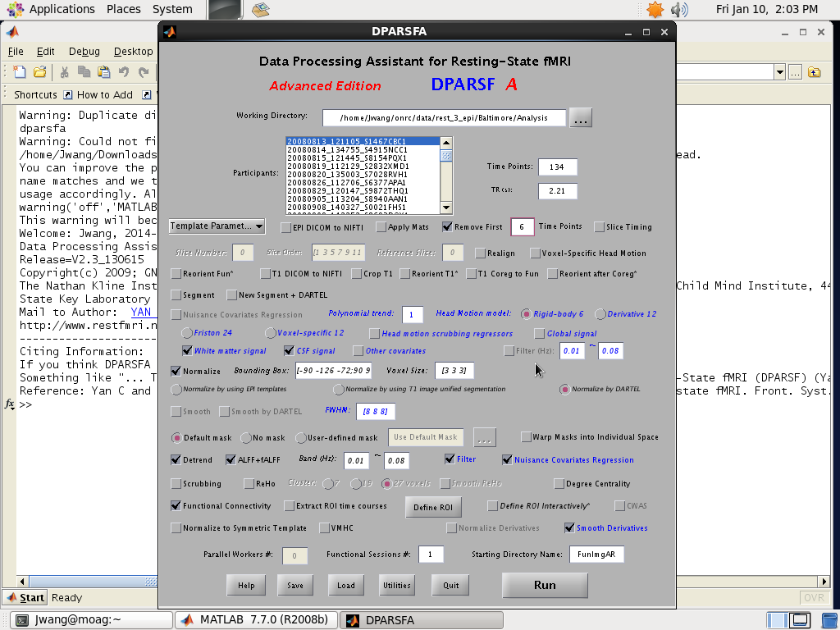This screenshot has height=630, width=840.
Task: Toggle the Normalize checkbox
Action: [x=176, y=371]
